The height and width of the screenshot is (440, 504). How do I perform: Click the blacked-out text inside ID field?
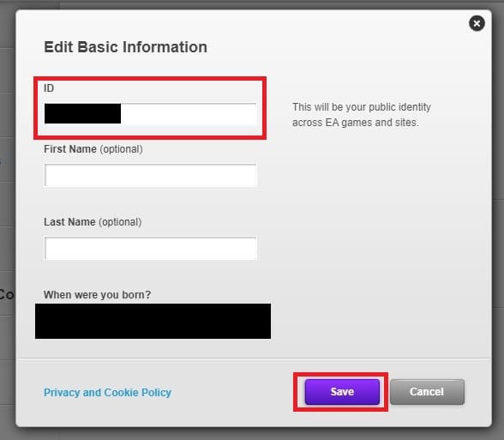(82, 113)
